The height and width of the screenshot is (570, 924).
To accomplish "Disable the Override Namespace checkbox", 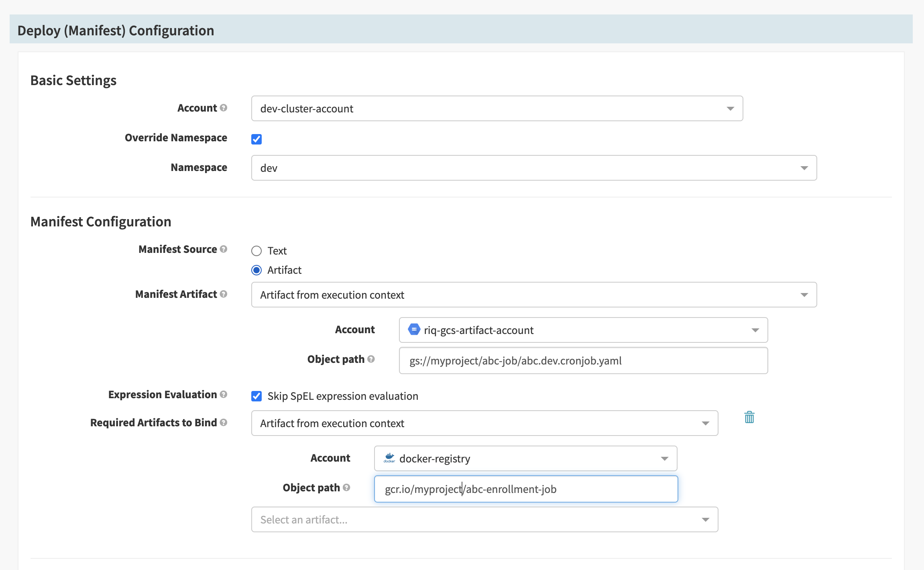I will pos(256,139).
